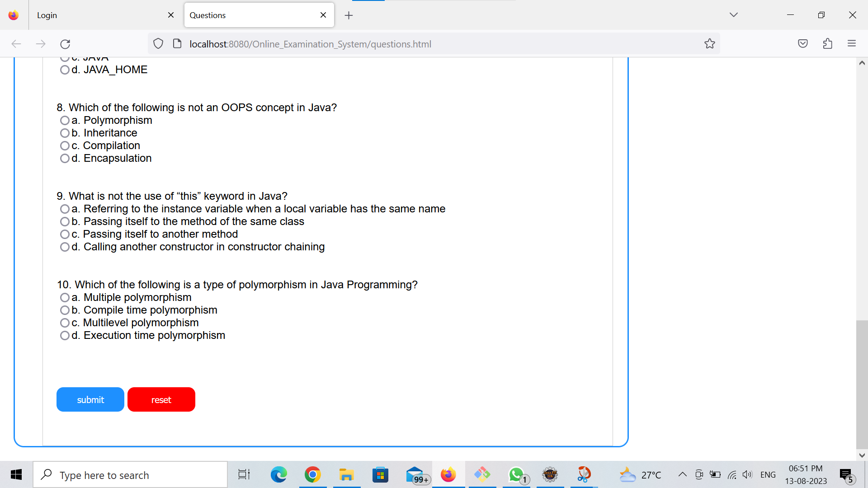Expand hidden system tray icons
The width and height of the screenshot is (868, 488).
[683, 474]
